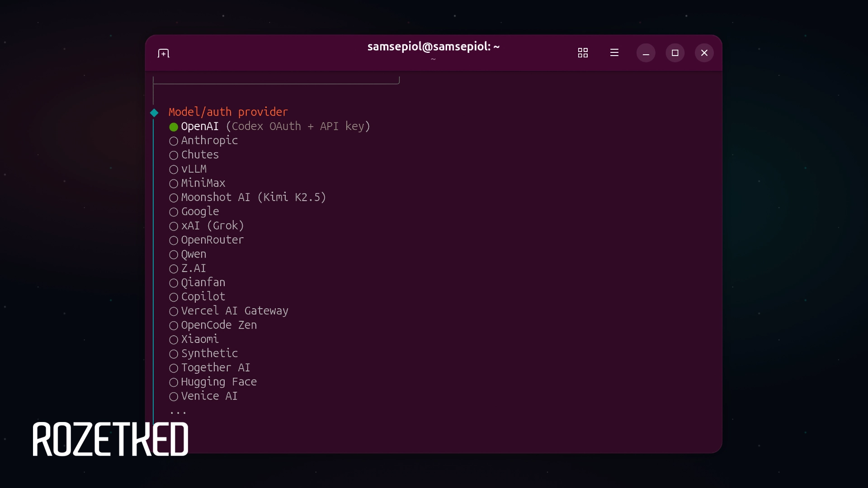Click the Model/auth provider heading
Viewport: 868px width, 488px height.
click(x=228, y=112)
